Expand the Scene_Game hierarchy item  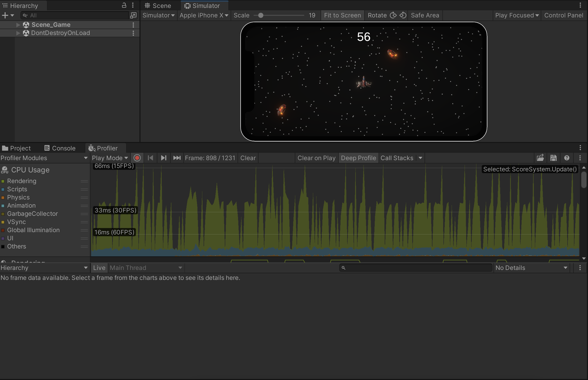click(x=18, y=25)
